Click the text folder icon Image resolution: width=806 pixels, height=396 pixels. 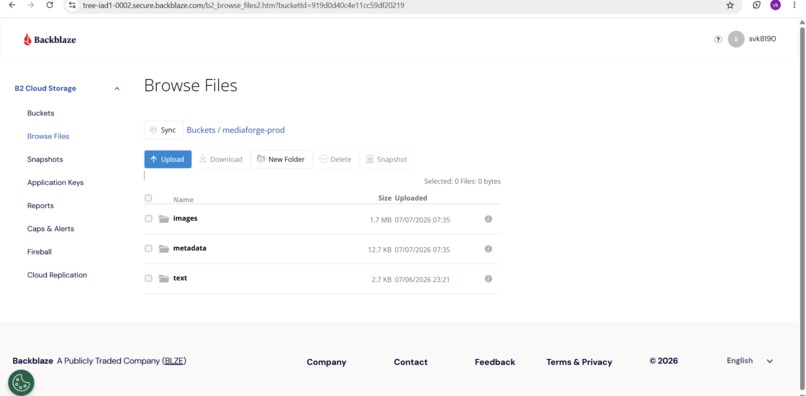click(x=164, y=279)
